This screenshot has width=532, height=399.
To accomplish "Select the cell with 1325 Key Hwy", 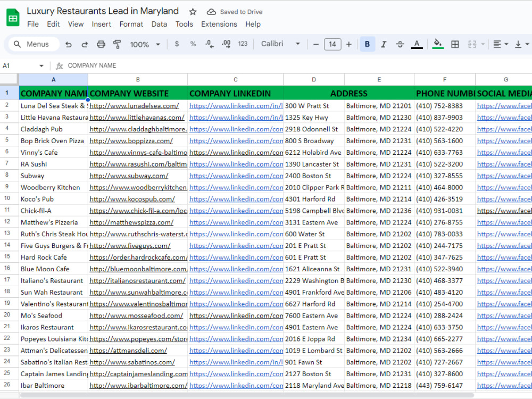I will 314,118.
